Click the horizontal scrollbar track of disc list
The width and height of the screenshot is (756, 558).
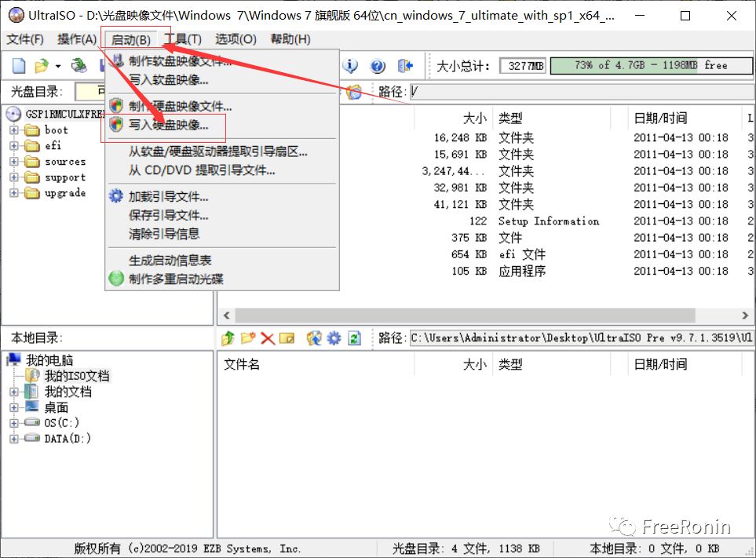pos(486,315)
